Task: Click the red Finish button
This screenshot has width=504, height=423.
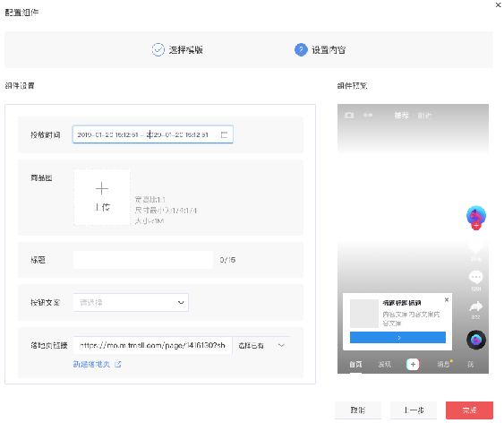Action: (x=469, y=410)
